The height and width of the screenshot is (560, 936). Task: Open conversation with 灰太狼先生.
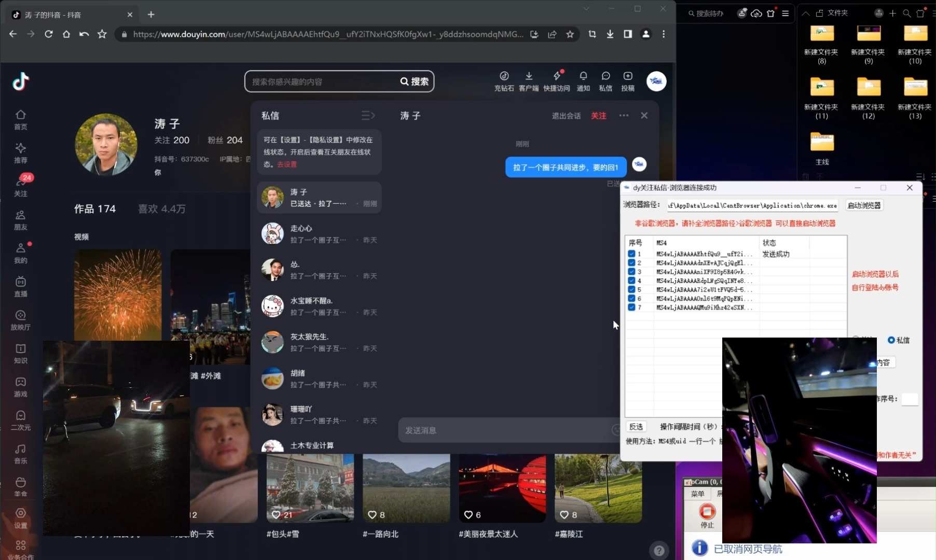319,342
